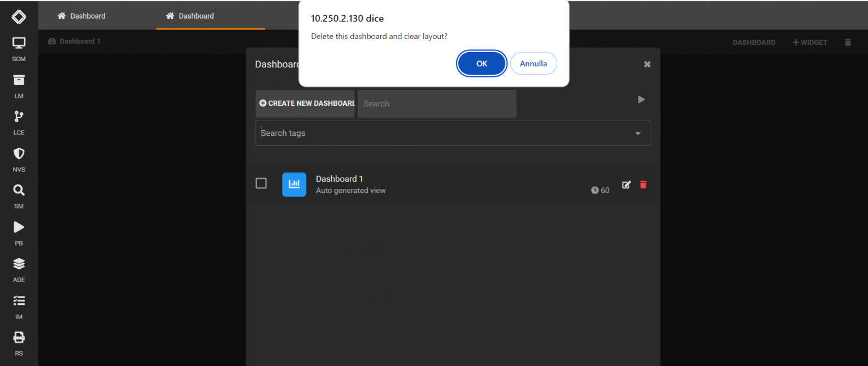
Task: Click the play arrow in the dialog
Action: tap(641, 99)
